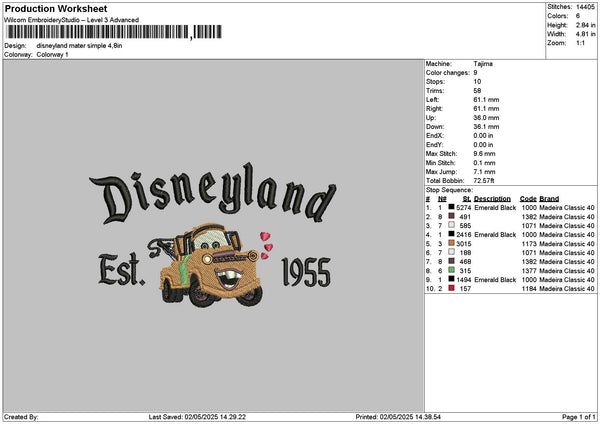
Task: Click the Machine value Tajima
Action: [x=483, y=64]
